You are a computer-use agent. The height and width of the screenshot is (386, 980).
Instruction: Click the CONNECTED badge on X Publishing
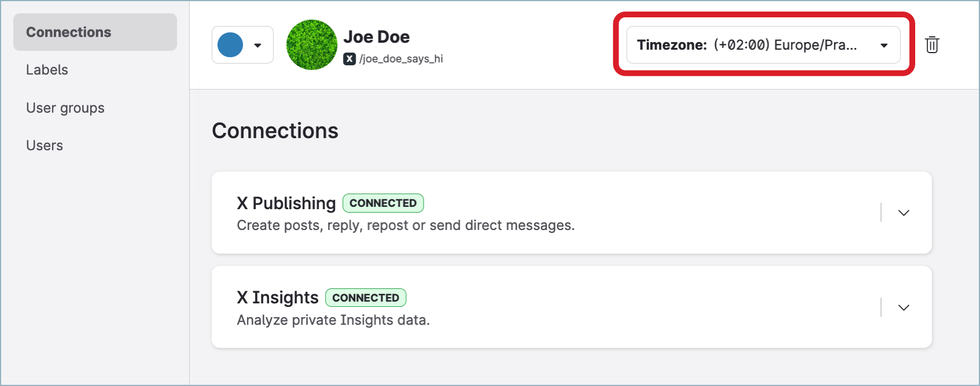coord(383,203)
